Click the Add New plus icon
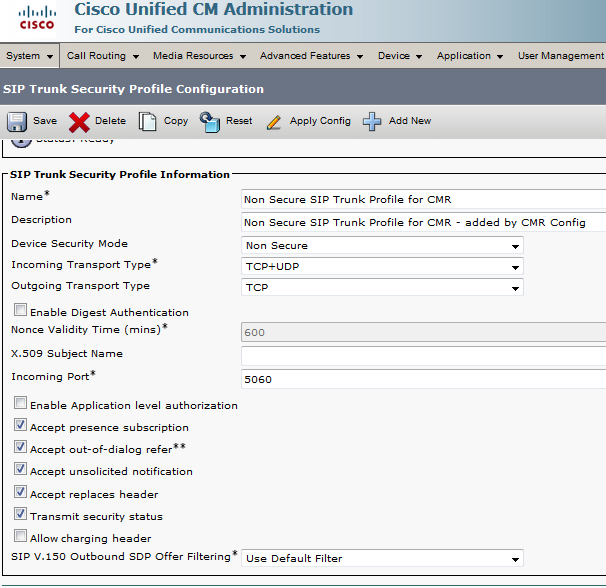Screen dimensions: 606x588 (x=372, y=121)
